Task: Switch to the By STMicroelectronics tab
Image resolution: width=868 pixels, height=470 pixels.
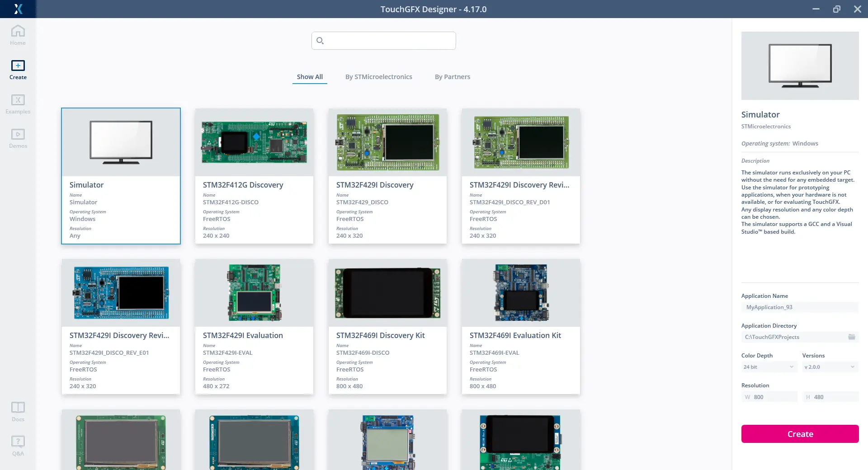Action: (x=378, y=77)
